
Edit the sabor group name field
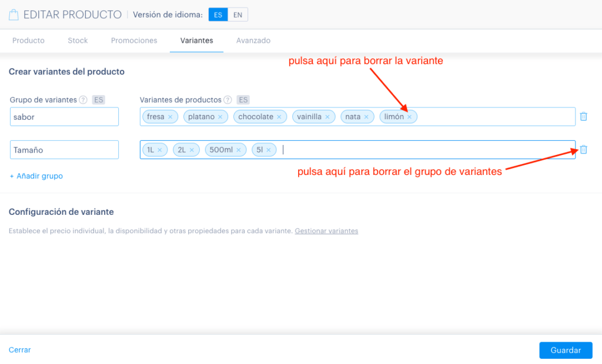(64, 117)
